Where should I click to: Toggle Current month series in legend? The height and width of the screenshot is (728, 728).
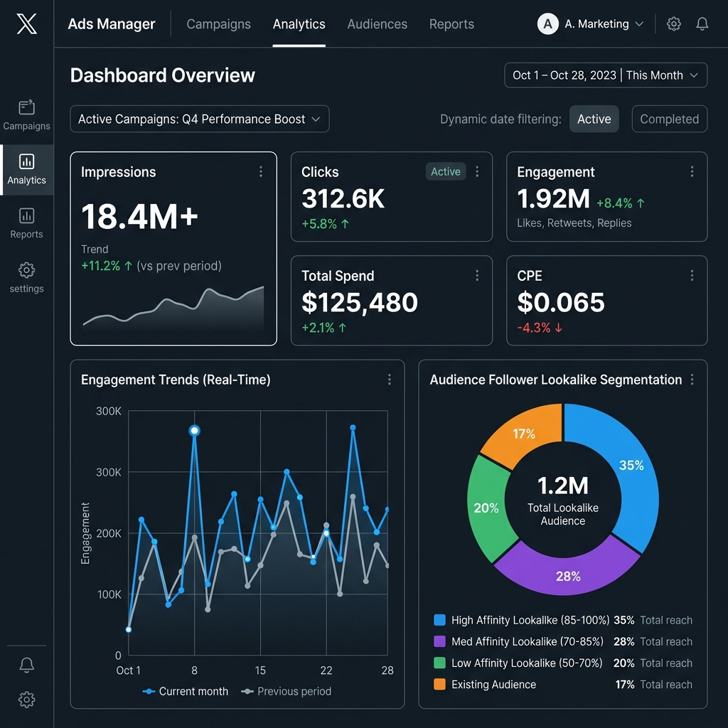point(186,691)
